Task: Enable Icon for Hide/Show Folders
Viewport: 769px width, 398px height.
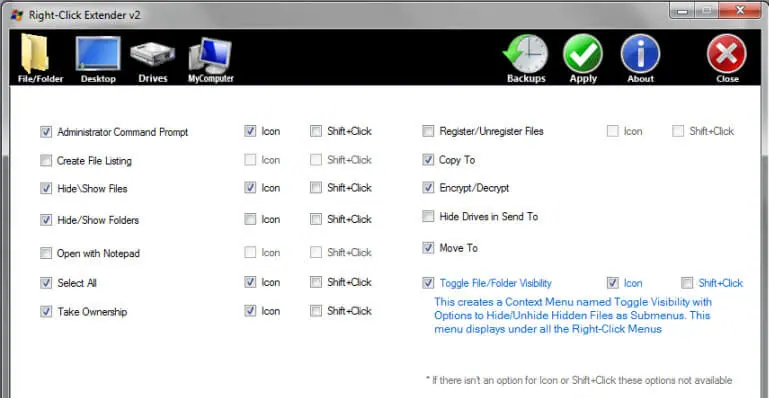Action: click(250, 219)
